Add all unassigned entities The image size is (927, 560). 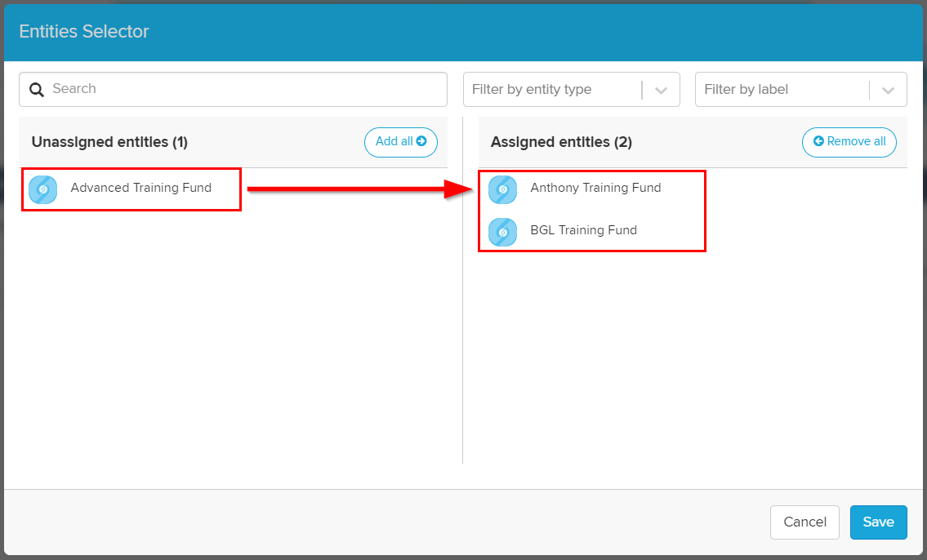tap(401, 142)
